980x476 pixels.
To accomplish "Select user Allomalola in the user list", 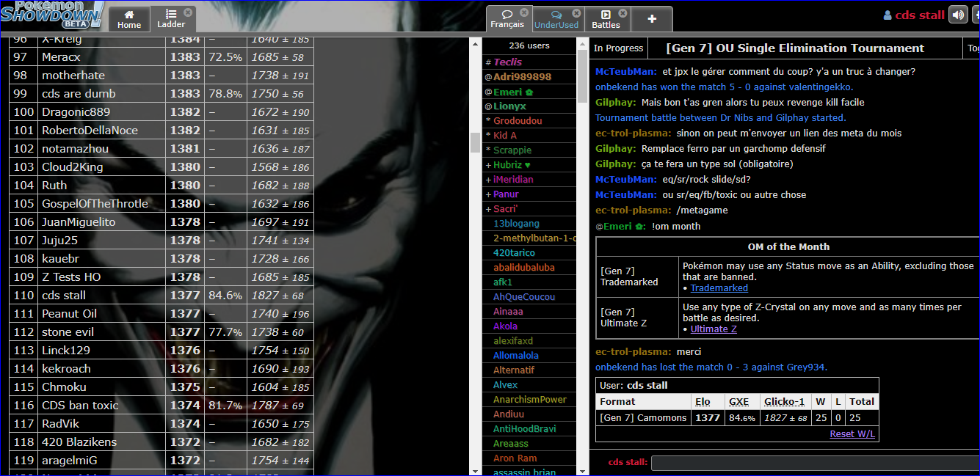I will pyautogui.click(x=529, y=356).
